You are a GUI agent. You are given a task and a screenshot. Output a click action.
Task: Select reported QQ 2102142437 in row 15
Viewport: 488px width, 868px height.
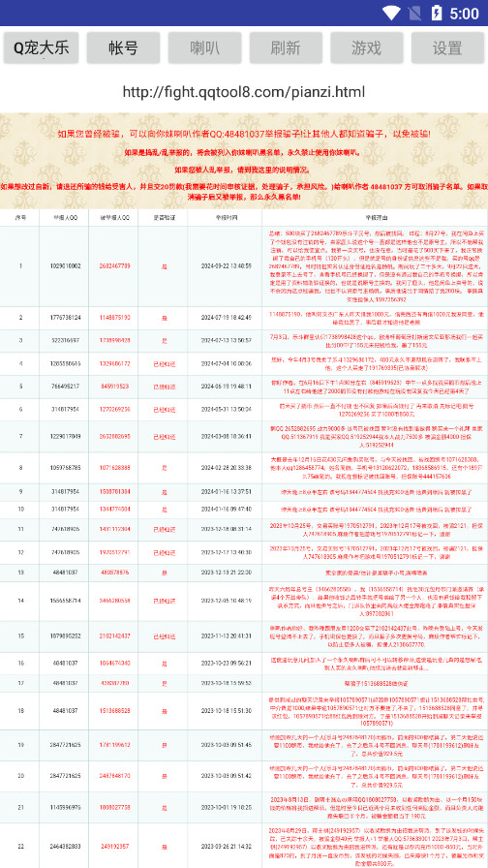tap(115, 636)
